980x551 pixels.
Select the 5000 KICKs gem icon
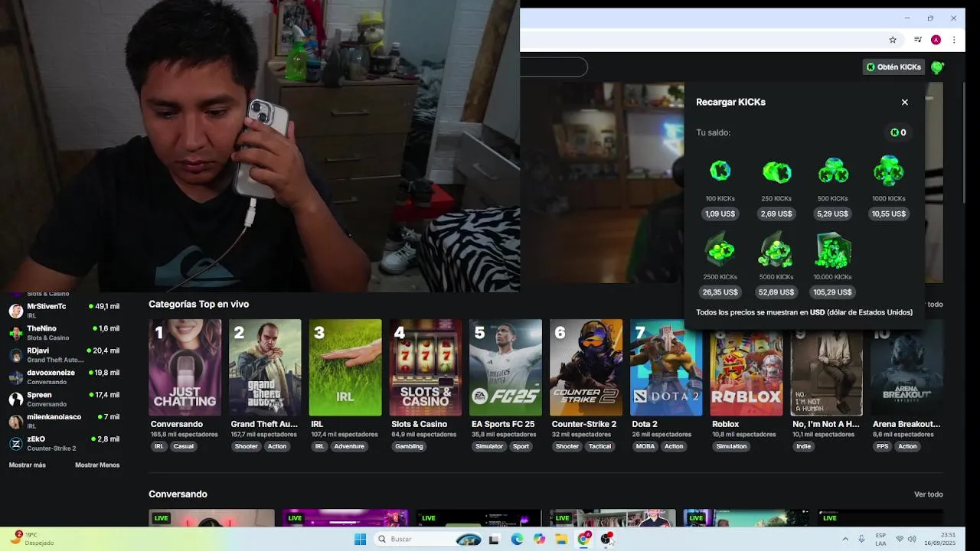click(776, 249)
